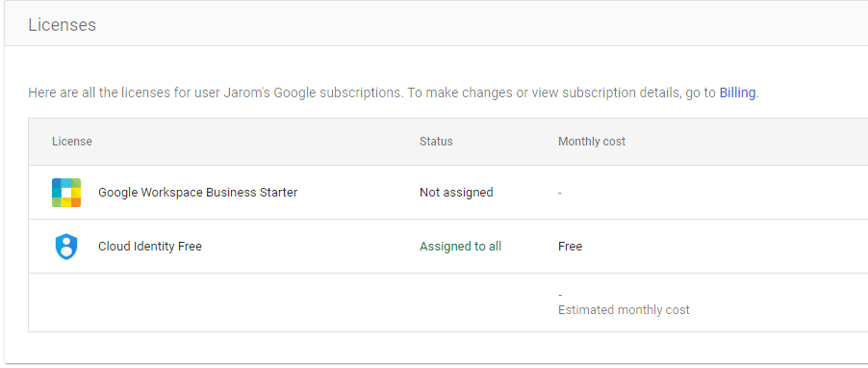Image resolution: width=868 pixels, height=368 pixels.
Task: Open the Billing link
Action: (x=737, y=92)
